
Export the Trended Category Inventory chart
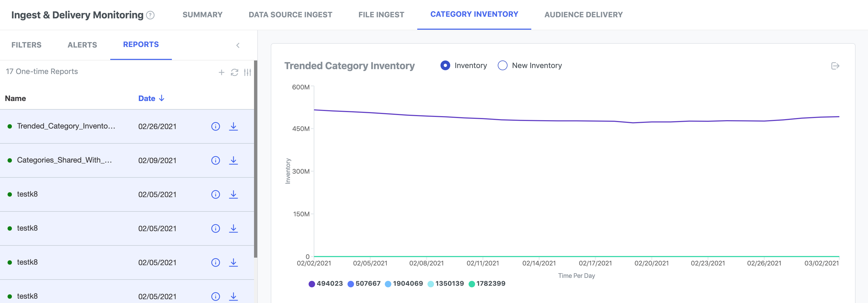[835, 66]
